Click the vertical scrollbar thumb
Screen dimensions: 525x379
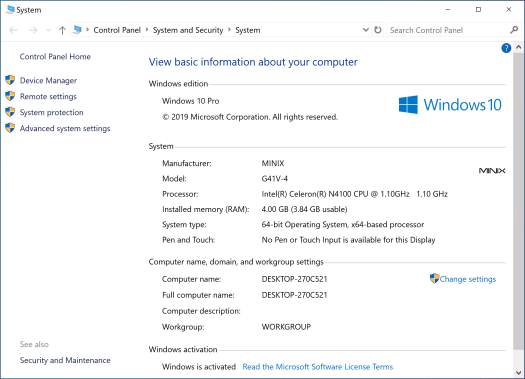click(518, 201)
